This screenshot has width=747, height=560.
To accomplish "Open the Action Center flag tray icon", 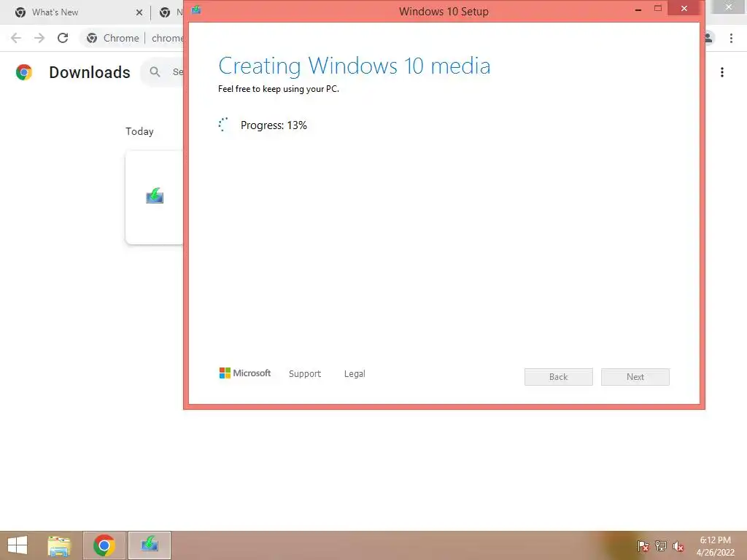I will pyautogui.click(x=643, y=546).
